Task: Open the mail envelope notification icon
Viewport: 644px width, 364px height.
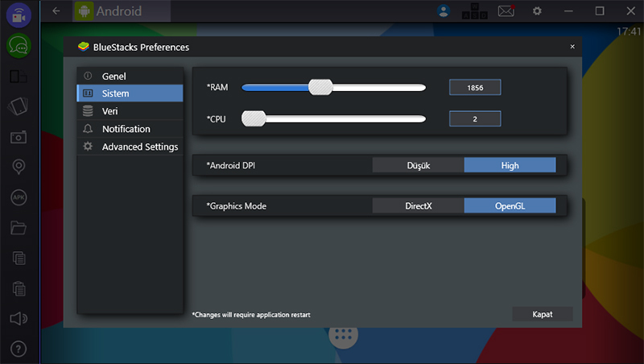Action: (506, 11)
